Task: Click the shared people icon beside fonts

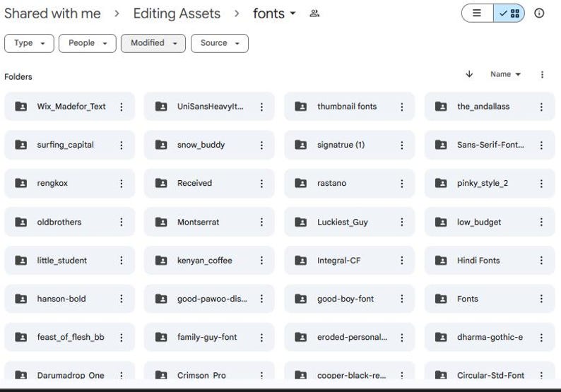Action: [x=314, y=13]
